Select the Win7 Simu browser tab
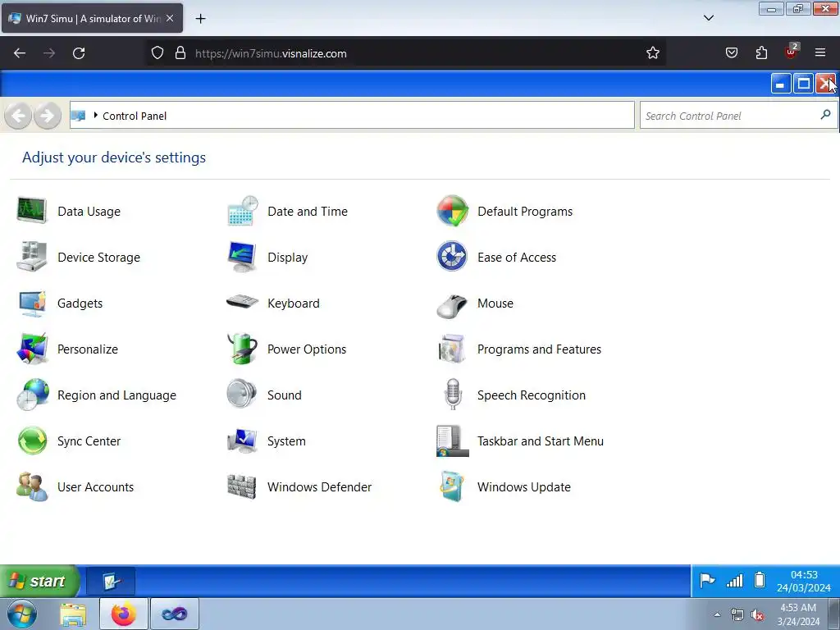Screen dimensions: 840x630 [92, 18]
